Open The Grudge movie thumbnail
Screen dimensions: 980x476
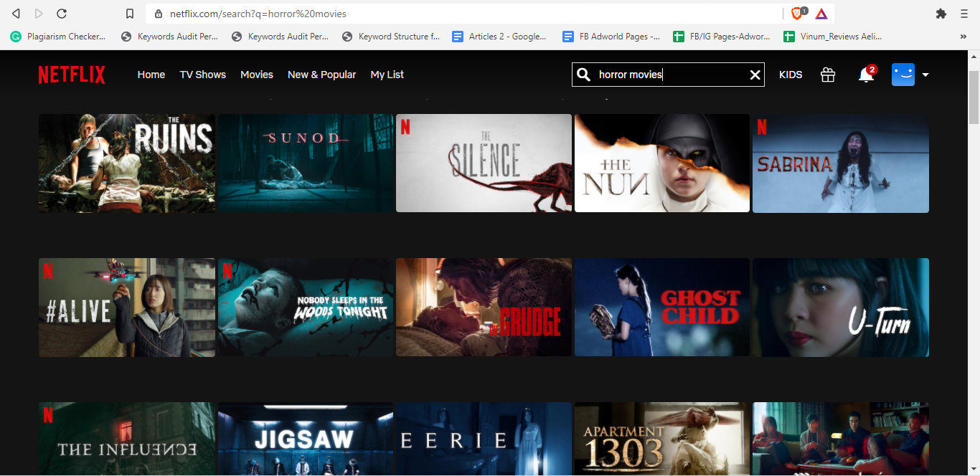click(x=484, y=308)
